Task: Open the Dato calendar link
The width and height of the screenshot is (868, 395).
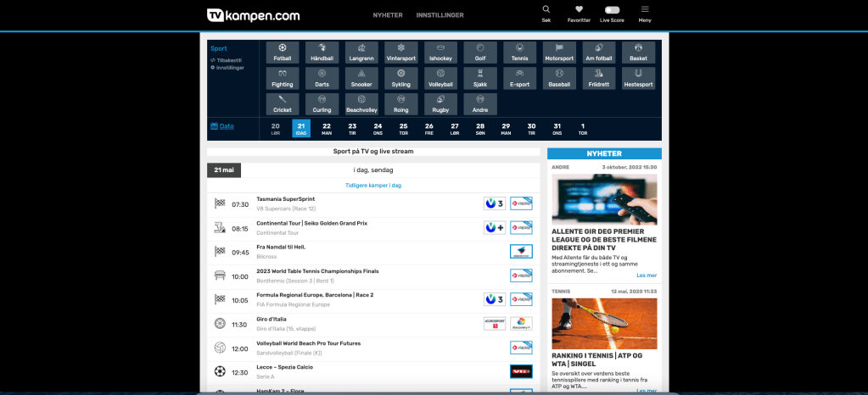Action: point(227,126)
